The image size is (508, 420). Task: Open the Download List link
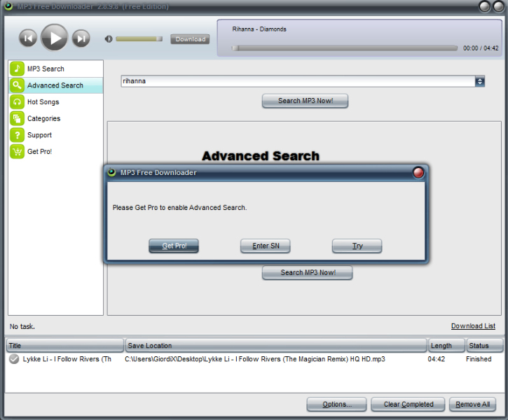[x=473, y=326]
